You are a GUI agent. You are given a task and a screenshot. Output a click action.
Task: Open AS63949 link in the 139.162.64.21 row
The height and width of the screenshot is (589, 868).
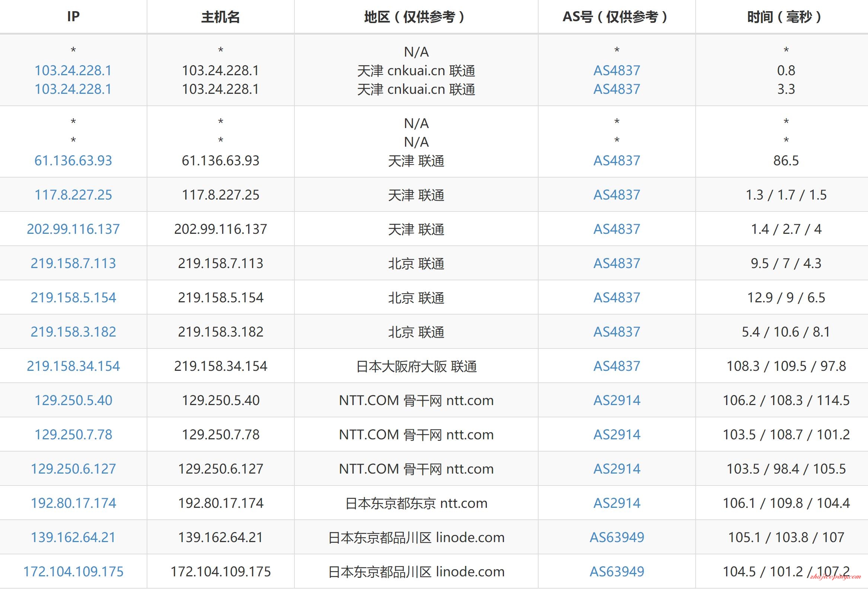617,537
